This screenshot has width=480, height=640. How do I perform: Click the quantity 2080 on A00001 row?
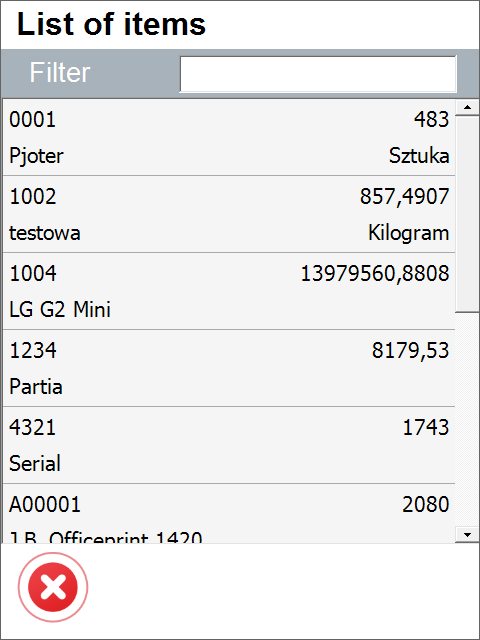point(426,504)
